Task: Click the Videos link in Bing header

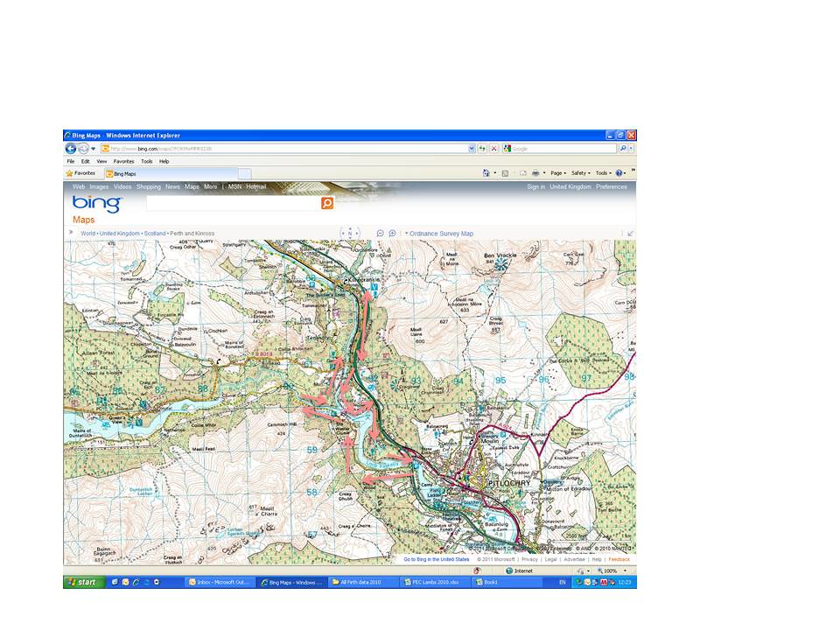Action: (x=122, y=187)
